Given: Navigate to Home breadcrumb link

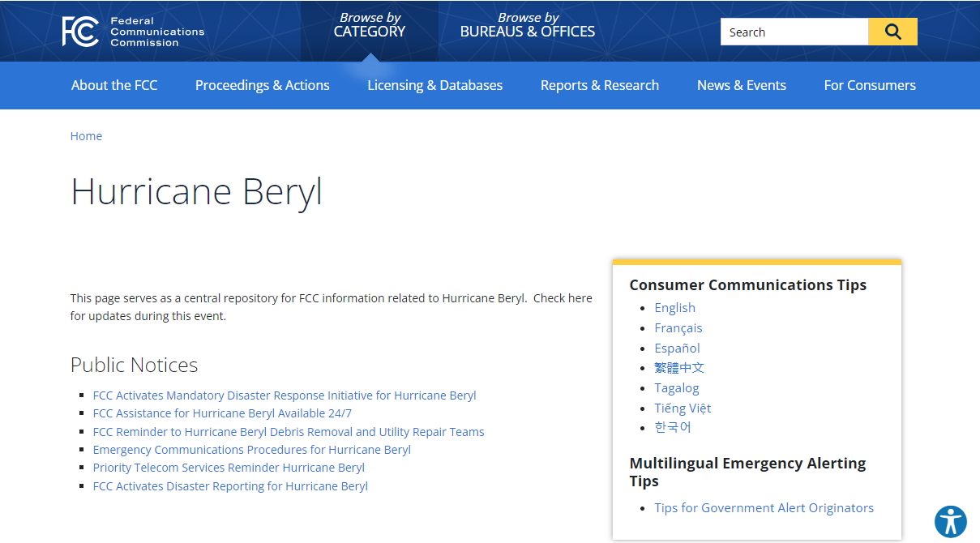Looking at the screenshot, I should [86, 135].
